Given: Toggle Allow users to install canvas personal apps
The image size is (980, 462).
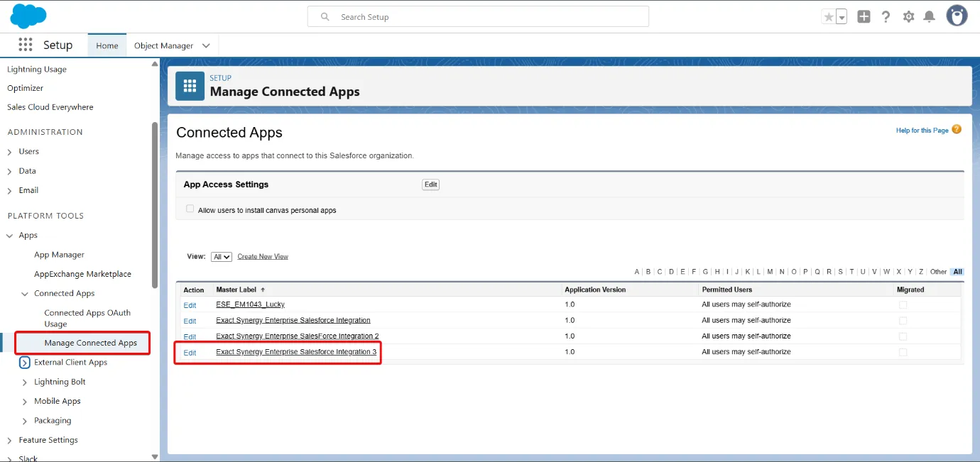Looking at the screenshot, I should (190, 209).
